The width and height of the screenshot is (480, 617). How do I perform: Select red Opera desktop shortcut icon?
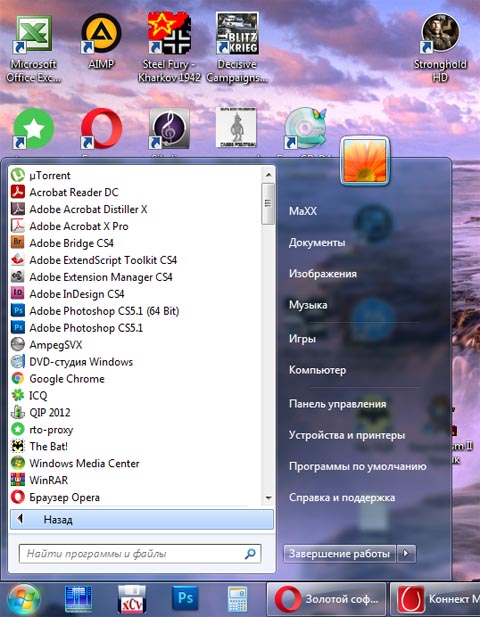[x=102, y=129]
